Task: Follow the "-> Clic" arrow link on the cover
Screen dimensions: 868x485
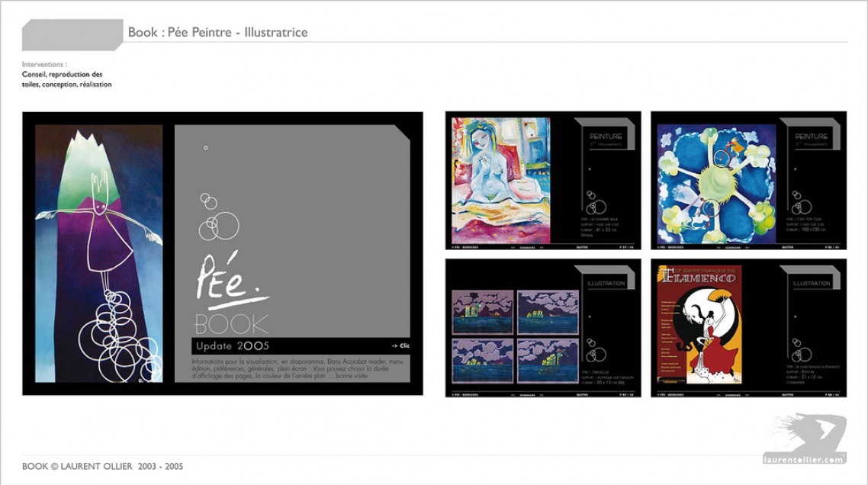Action: [x=400, y=345]
